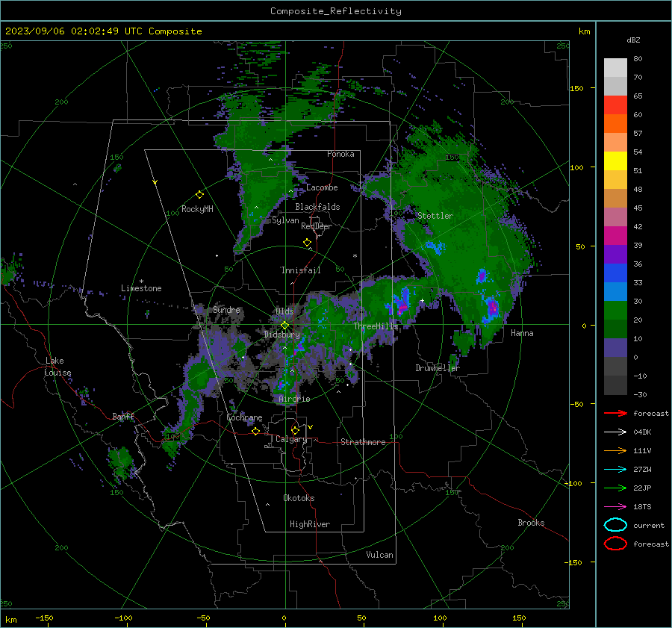This screenshot has height=628, width=672.
Task: Click the yellow radar site marker at Olds
Action: [x=284, y=326]
